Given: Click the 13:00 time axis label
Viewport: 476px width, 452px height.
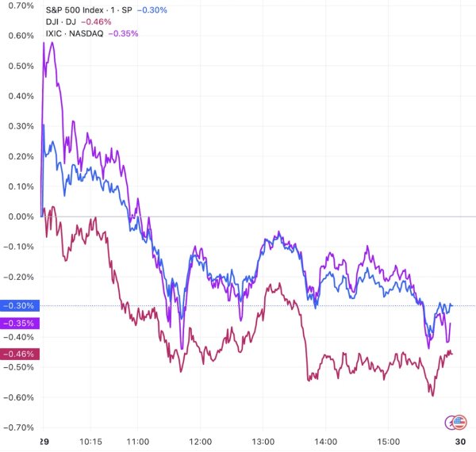Looking at the screenshot, I should click(x=263, y=442).
